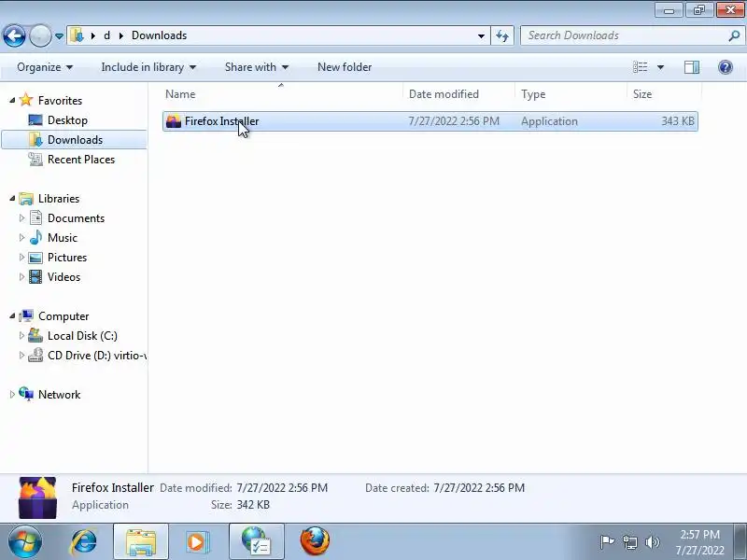Open the Include in library menu
The width and height of the screenshot is (747, 560).
click(148, 67)
